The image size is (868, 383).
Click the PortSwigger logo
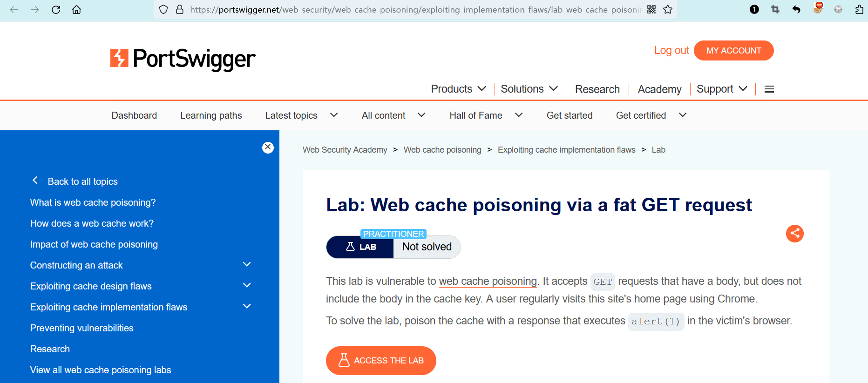coord(183,59)
